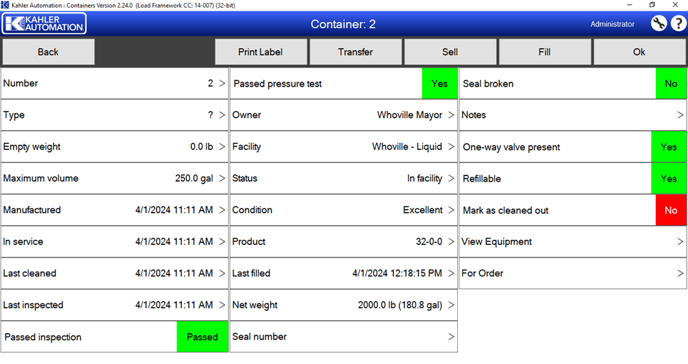
Task: Click the Excellent condition value
Action: click(x=423, y=210)
